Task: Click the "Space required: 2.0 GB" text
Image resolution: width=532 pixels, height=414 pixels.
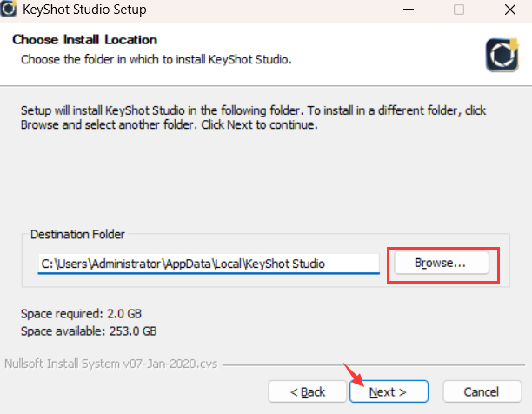Action: (81, 313)
